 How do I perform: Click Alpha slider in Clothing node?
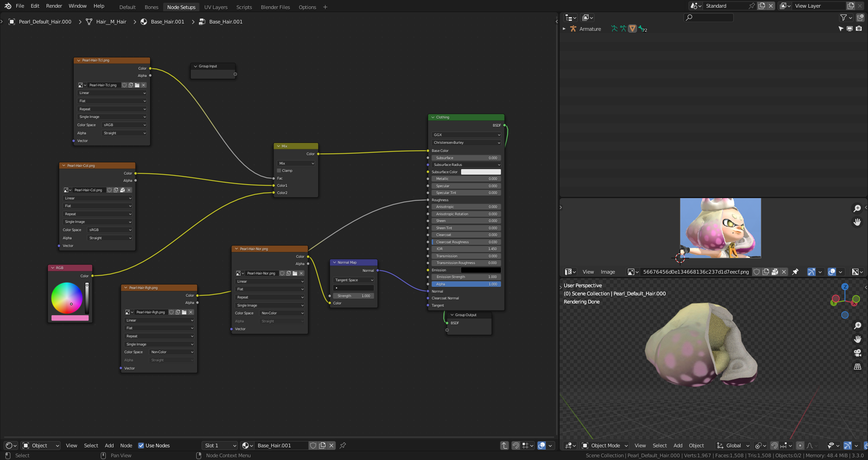click(466, 284)
